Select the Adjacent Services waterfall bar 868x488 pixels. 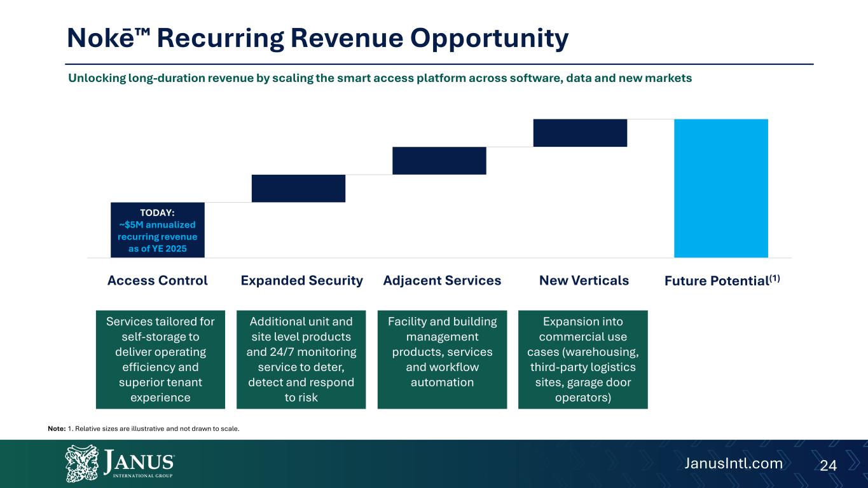pyautogui.click(x=439, y=160)
